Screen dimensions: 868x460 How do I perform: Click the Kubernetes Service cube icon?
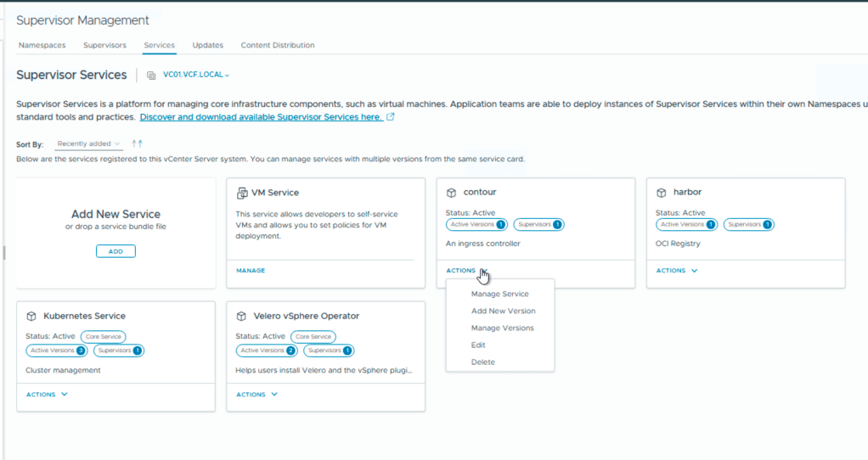tap(31, 317)
